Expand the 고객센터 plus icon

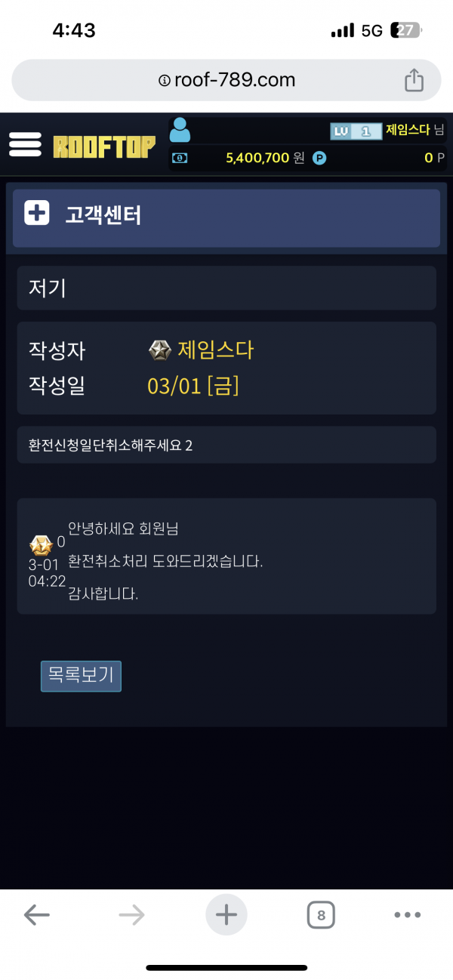(37, 214)
